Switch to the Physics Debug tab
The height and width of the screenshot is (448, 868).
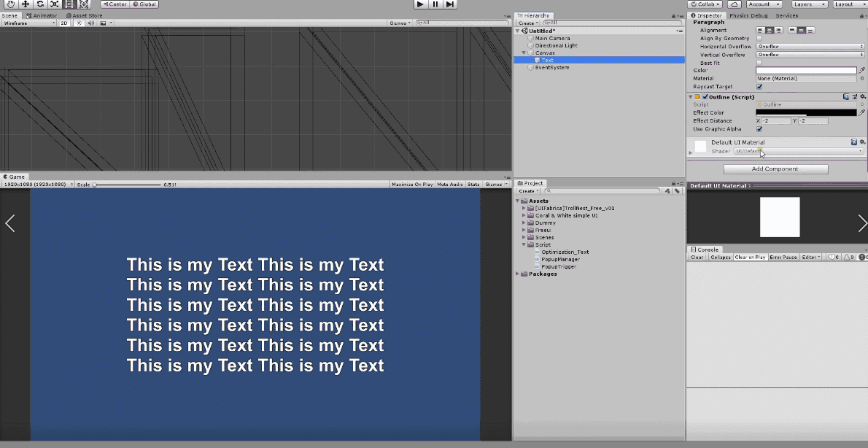748,15
